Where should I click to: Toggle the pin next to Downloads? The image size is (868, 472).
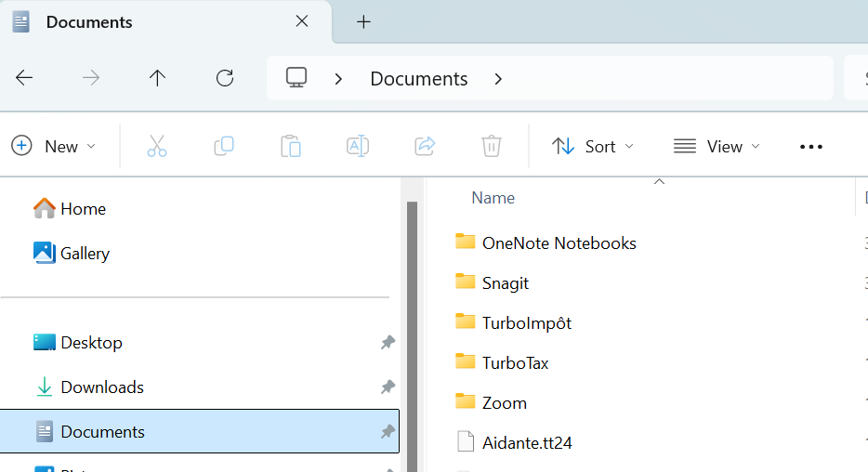(x=388, y=387)
